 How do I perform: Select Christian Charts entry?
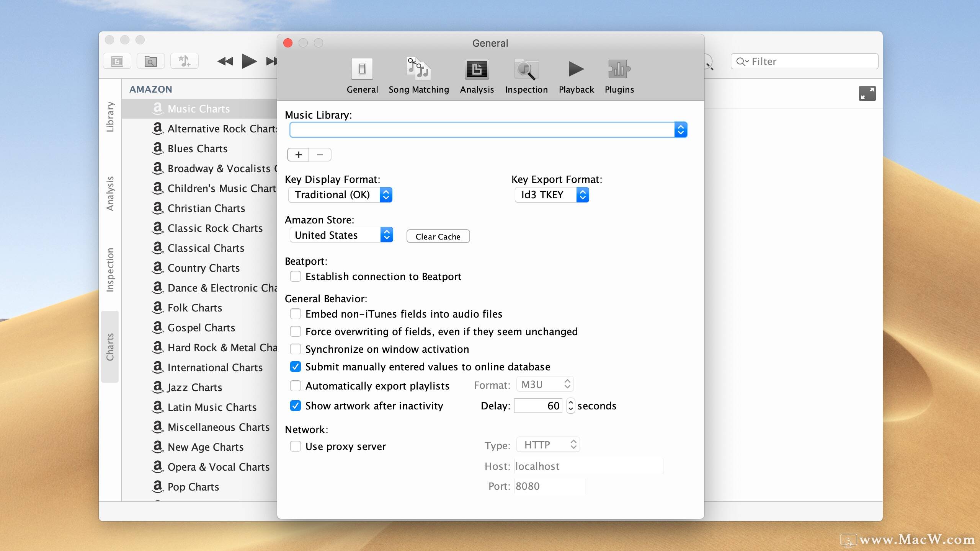tap(199, 208)
